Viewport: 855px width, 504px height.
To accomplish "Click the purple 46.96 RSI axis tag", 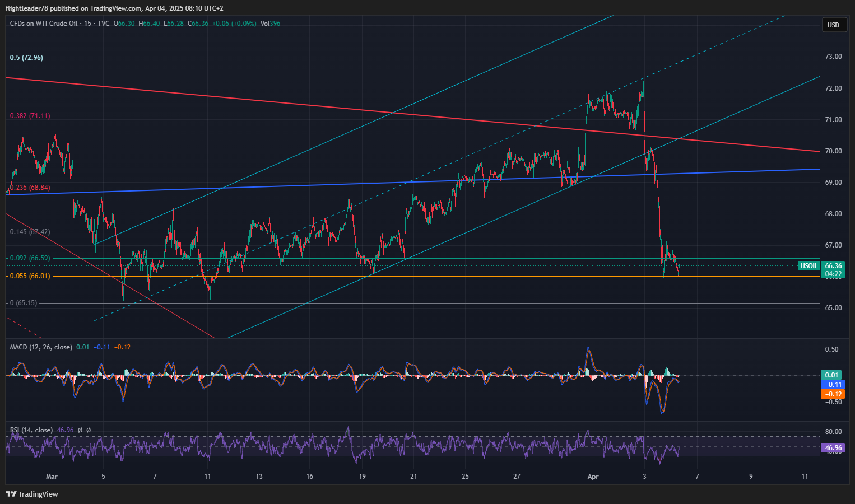I will pyautogui.click(x=833, y=448).
